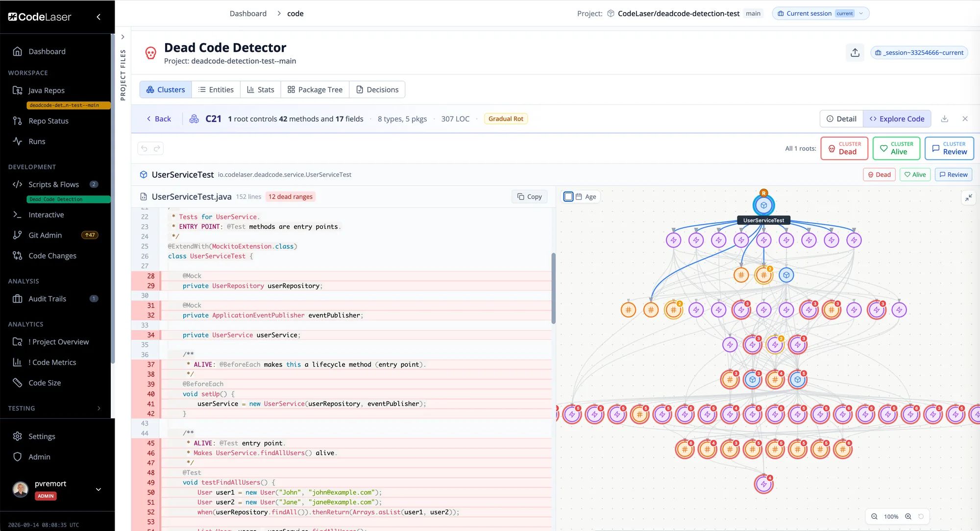Viewport: 980px width, 531px height.
Task: Click the code panel vertical scrollbar
Action: (x=553, y=289)
